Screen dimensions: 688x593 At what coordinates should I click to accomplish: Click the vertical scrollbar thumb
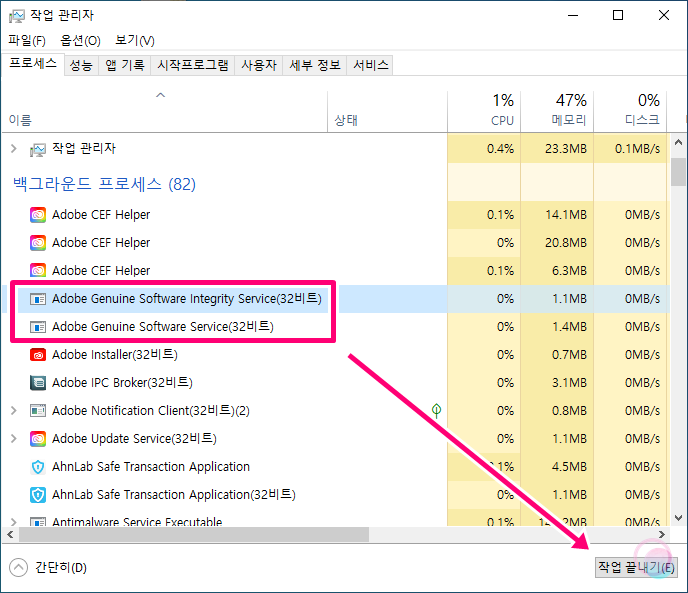pyautogui.click(x=678, y=172)
